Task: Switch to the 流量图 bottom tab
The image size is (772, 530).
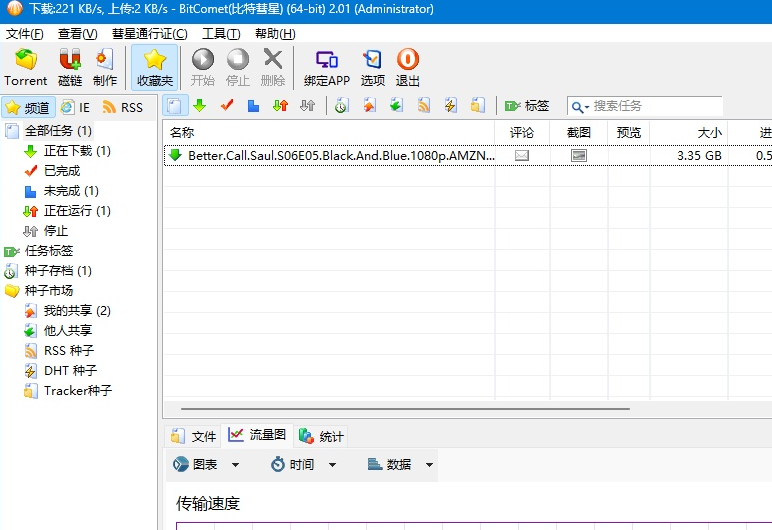Action: (x=257, y=435)
